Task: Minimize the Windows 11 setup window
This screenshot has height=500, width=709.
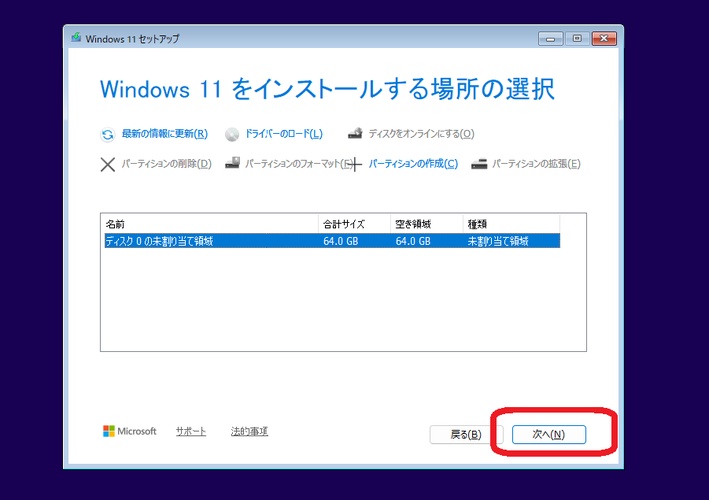Action: [550, 39]
